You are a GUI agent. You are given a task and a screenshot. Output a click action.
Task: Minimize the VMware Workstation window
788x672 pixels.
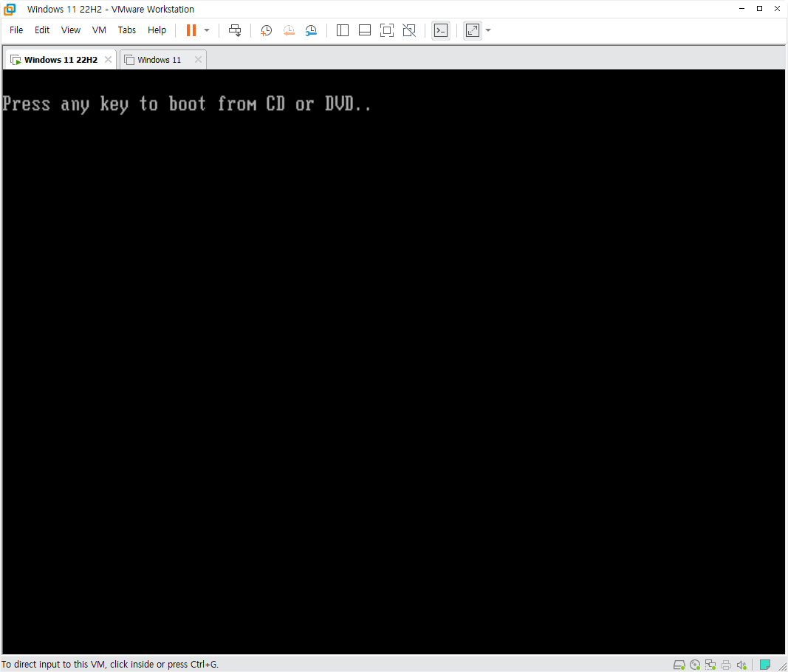[x=741, y=9]
